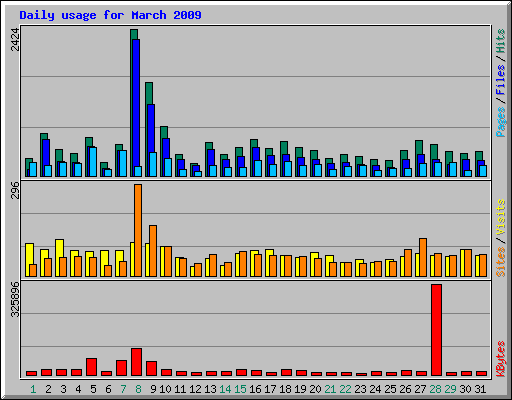Click the day label 11 on x-axis
512x400 pixels.
pyautogui.click(x=180, y=389)
